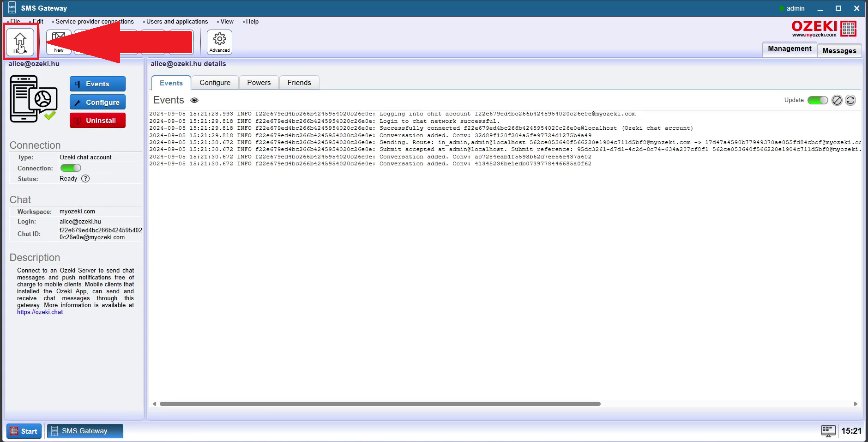Open the Advanced settings gear icon
868x442 pixels.
(219, 42)
